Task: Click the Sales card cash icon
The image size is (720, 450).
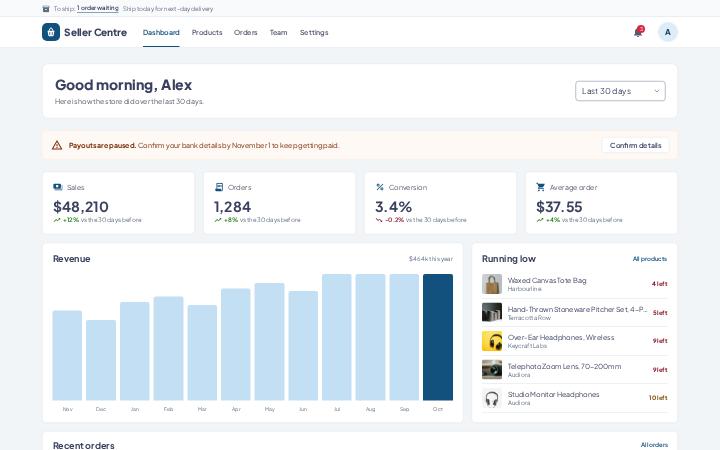Action: coord(58,187)
